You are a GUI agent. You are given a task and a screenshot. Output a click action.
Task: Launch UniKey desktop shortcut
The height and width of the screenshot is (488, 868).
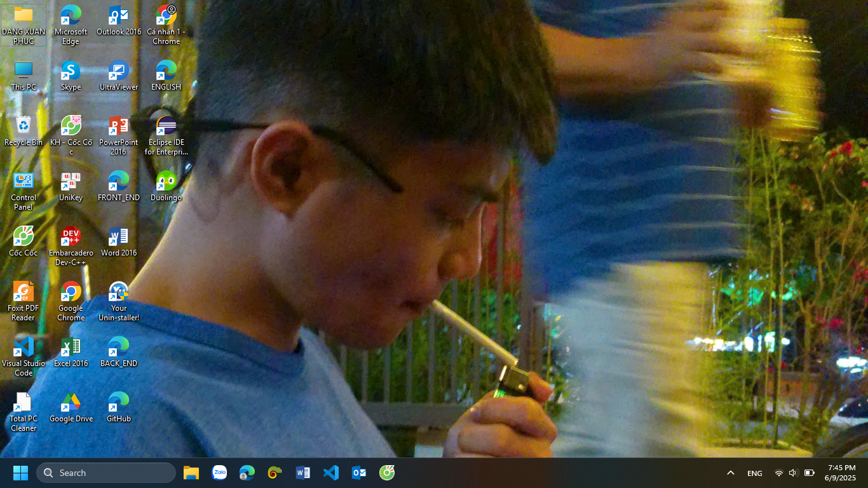point(71,187)
